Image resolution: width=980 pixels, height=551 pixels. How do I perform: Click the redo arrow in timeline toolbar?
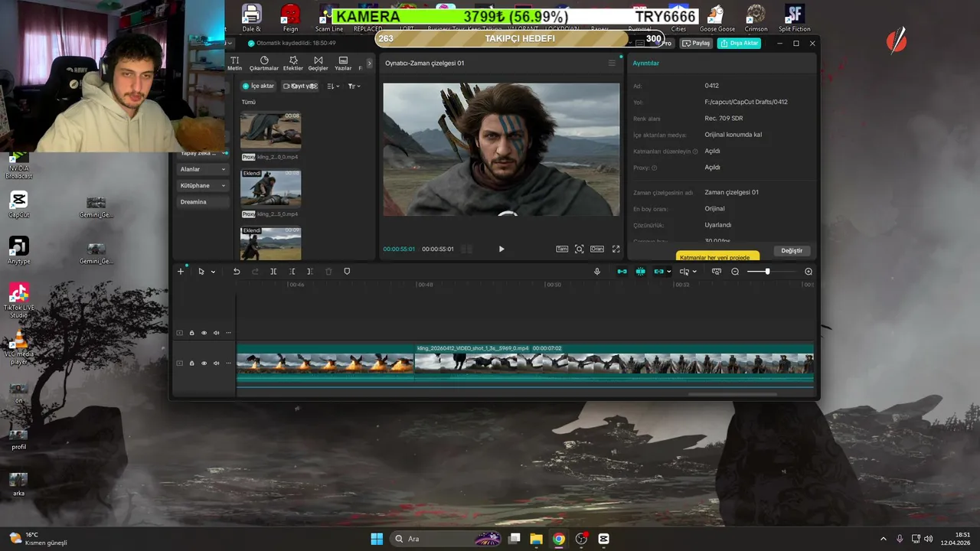click(x=255, y=272)
